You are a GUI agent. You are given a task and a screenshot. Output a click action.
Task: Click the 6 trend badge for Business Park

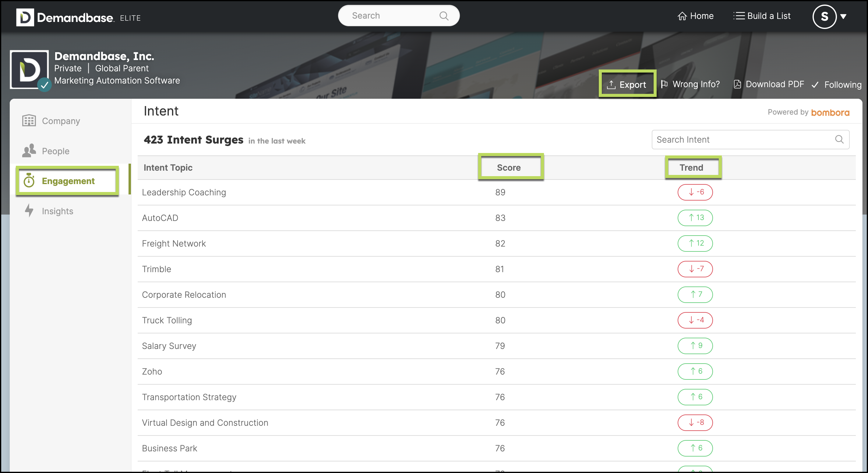coord(695,448)
